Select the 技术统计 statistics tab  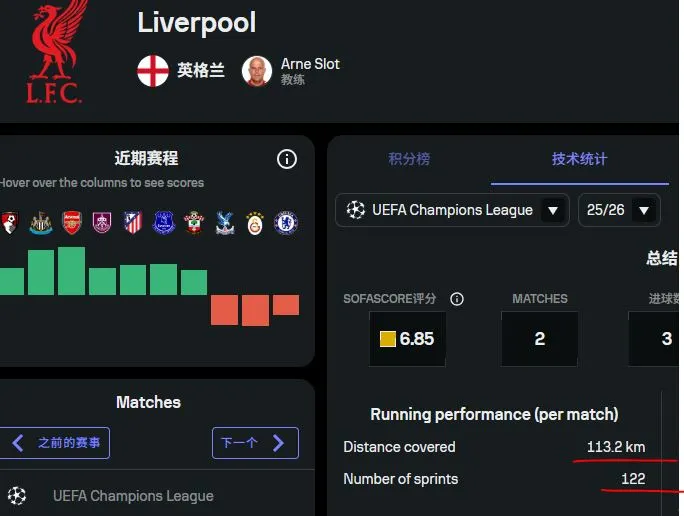(x=579, y=159)
